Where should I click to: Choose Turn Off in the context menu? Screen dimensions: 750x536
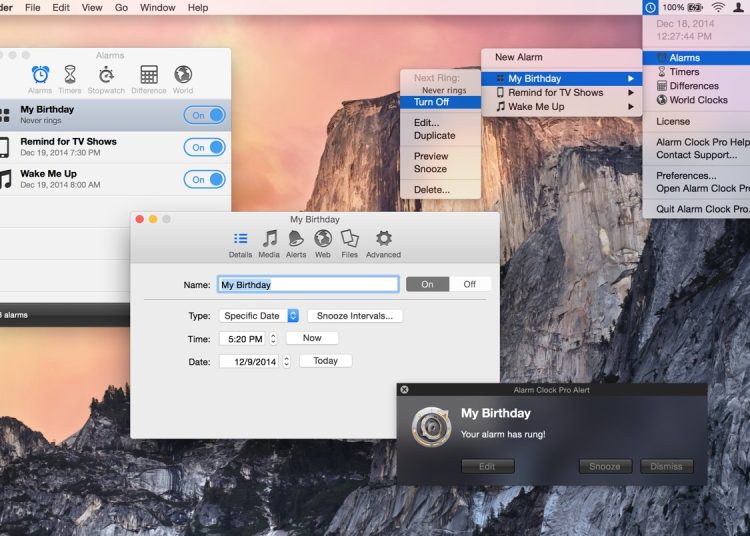click(432, 102)
